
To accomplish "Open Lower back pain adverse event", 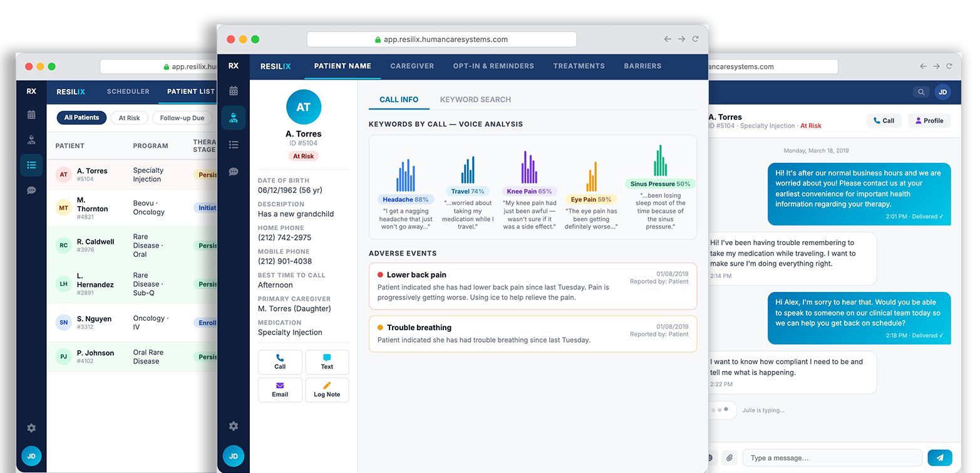I will [x=533, y=286].
